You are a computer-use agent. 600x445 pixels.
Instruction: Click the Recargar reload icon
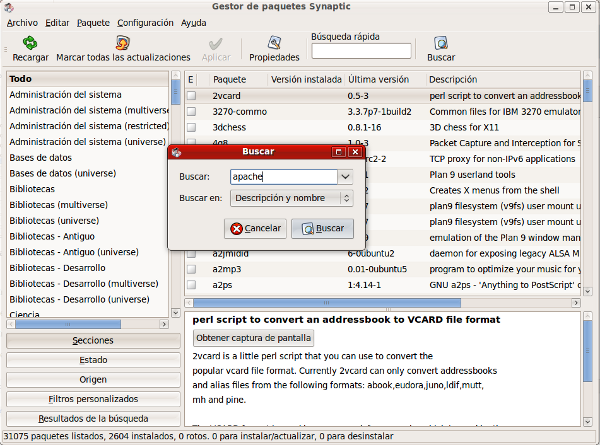(x=29, y=43)
